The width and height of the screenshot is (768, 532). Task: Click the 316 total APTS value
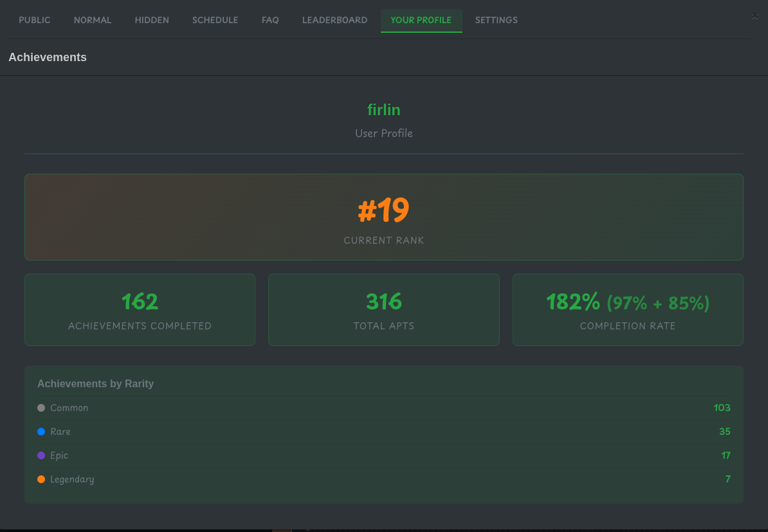click(x=384, y=302)
